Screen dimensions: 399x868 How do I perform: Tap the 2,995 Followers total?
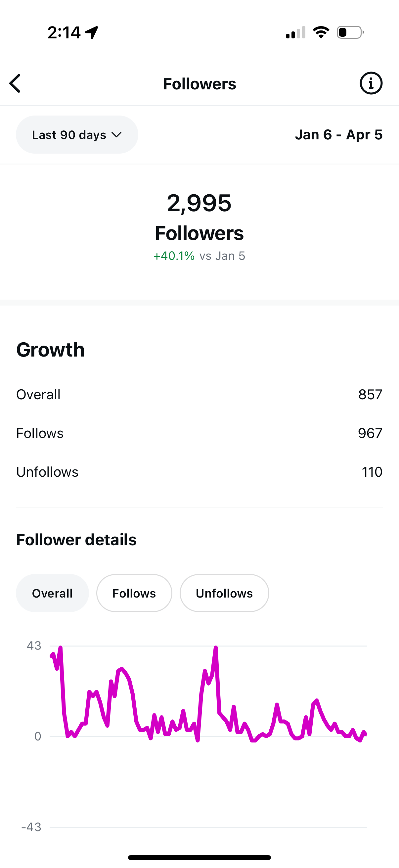[199, 217]
